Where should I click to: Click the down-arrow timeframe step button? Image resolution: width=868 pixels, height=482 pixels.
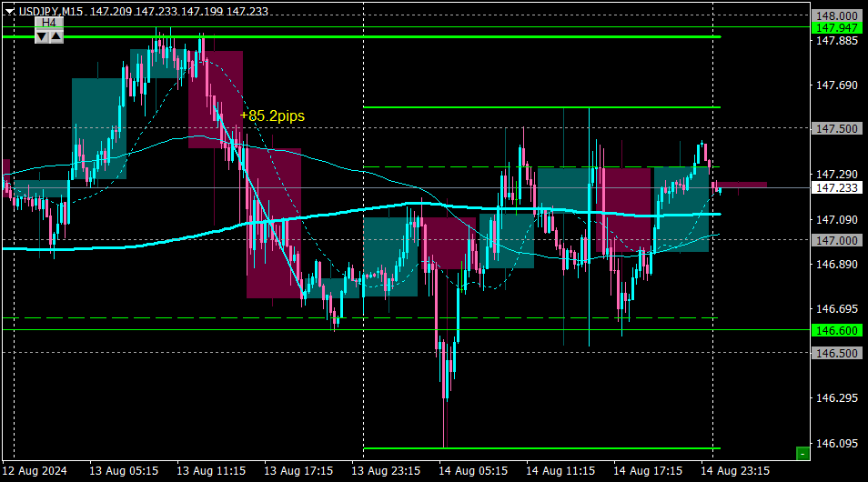42,36
